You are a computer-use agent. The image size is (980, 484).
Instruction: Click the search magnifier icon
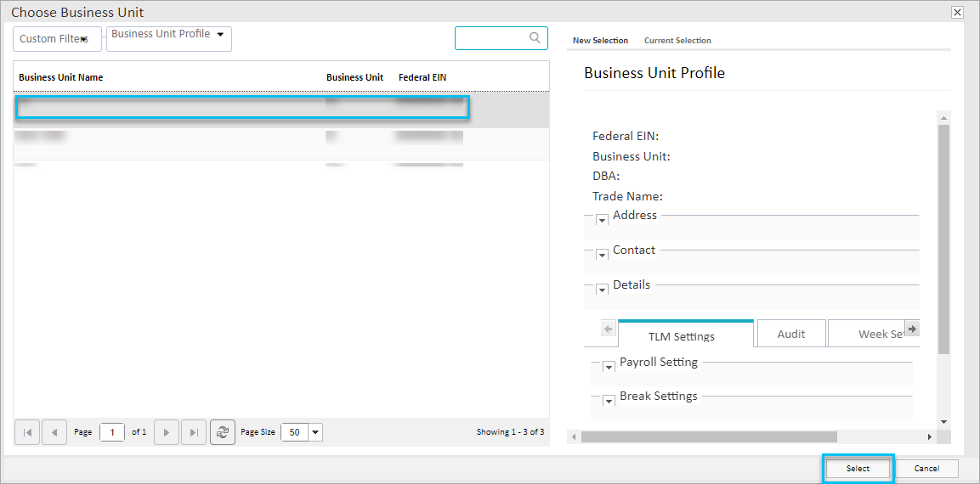(535, 37)
